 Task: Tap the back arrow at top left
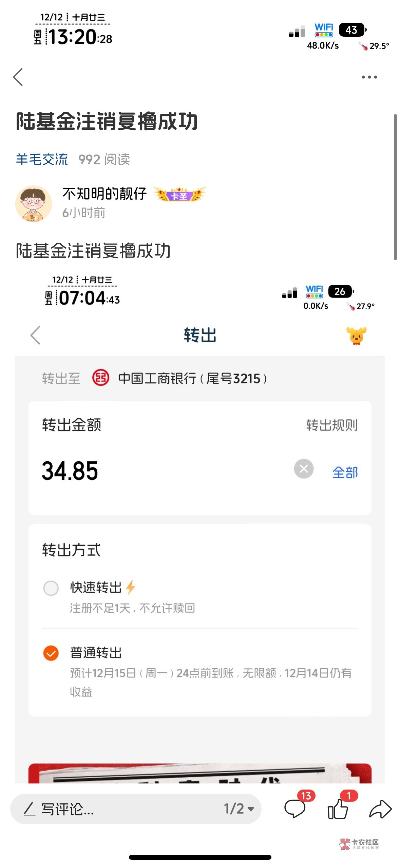click(x=18, y=77)
